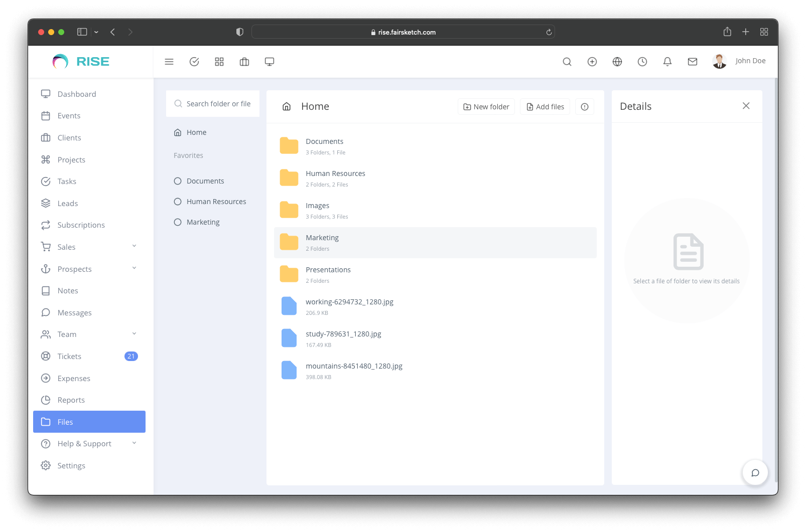Select the Human Resources favorite circle
The height and width of the screenshot is (532, 806).
click(178, 202)
